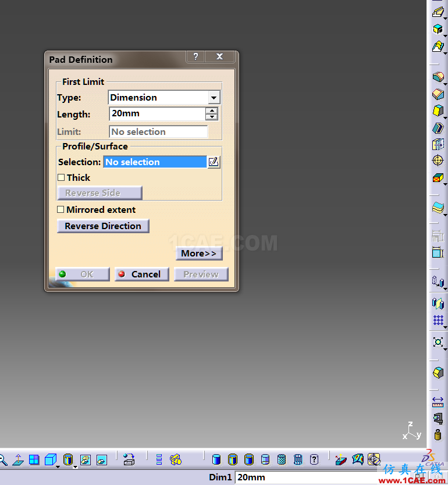Click the OK button in Pad Definition
The image size is (448, 485).
pyautogui.click(x=82, y=274)
